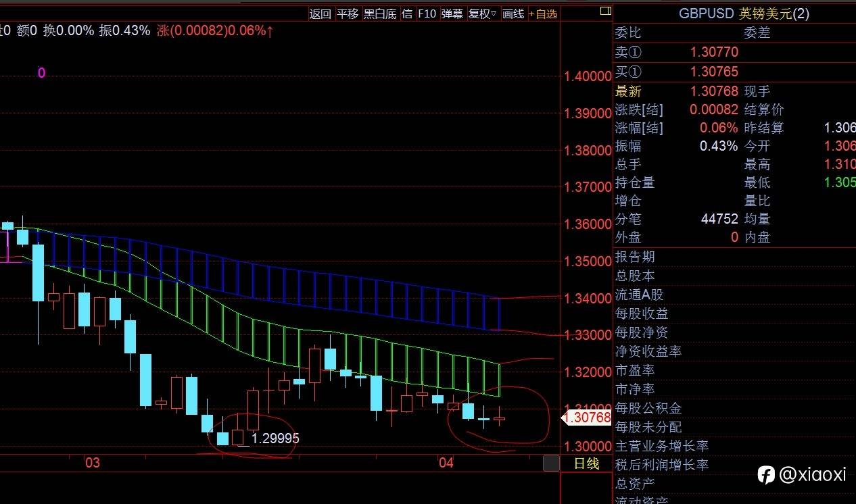
Task: Click the 03 month marker on the time axis
Action: 92,463
